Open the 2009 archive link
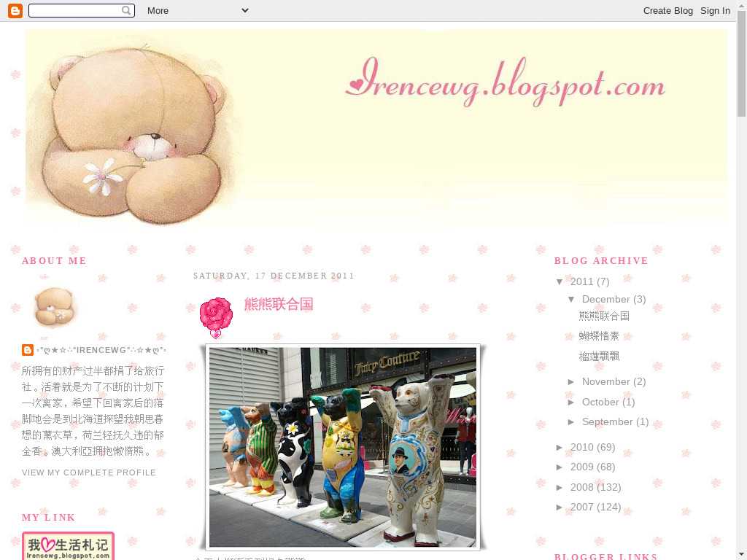This screenshot has width=747, height=560. (581, 467)
